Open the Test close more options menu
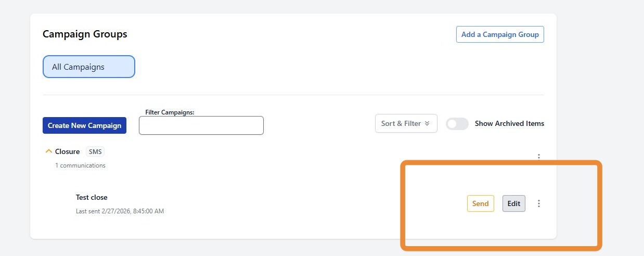 539,203
